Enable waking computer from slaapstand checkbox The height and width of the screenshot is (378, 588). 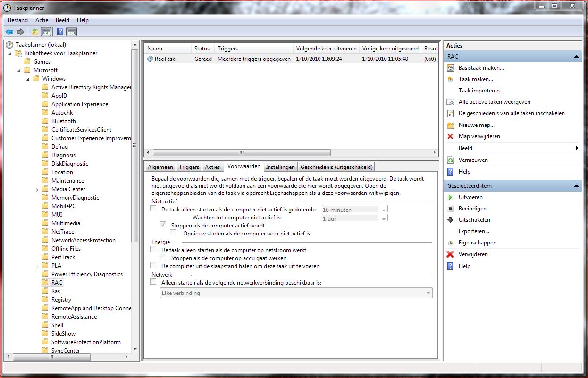click(153, 266)
